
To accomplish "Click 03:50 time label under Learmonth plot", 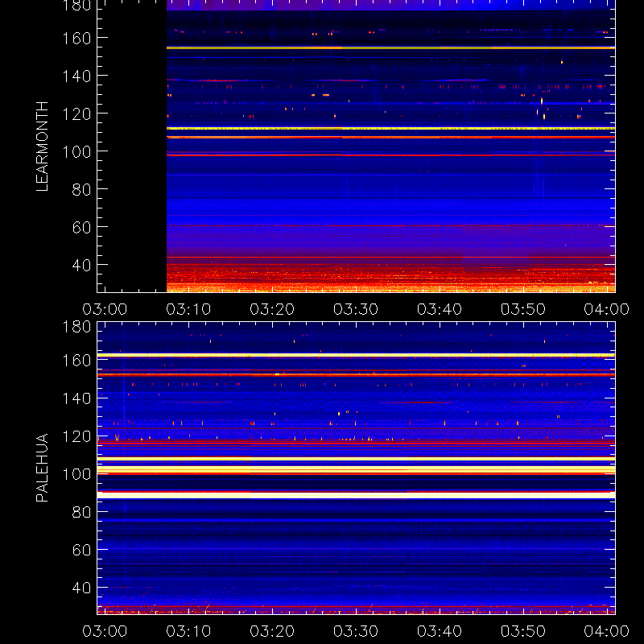I will pos(523,309).
